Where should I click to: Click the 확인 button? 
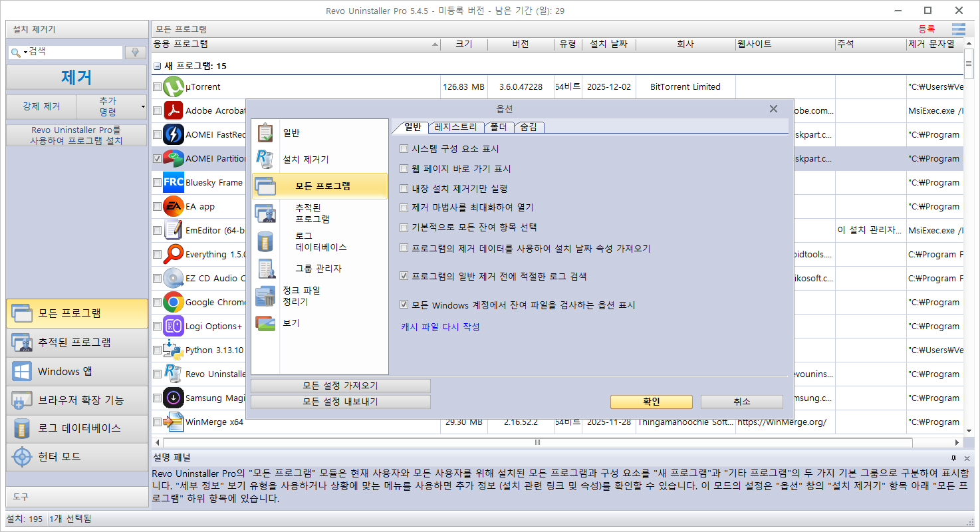click(652, 402)
